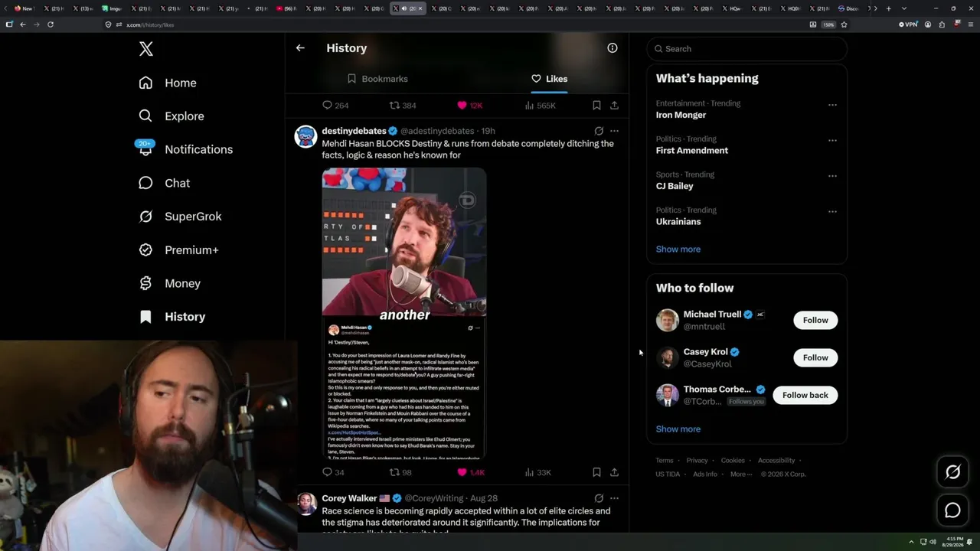Share the post with 565K views
980x551 pixels.
coord(614,106)
